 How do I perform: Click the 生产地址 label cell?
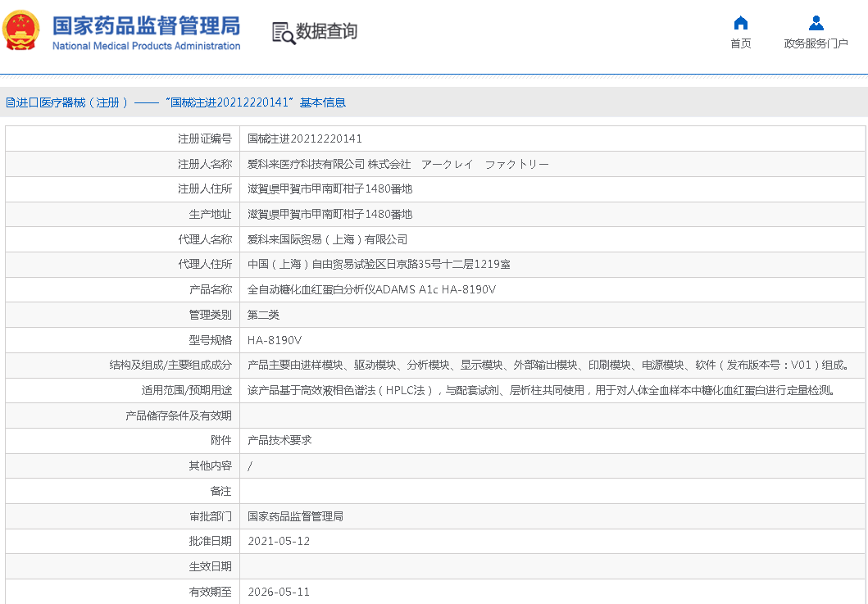(x=122, y=214)
